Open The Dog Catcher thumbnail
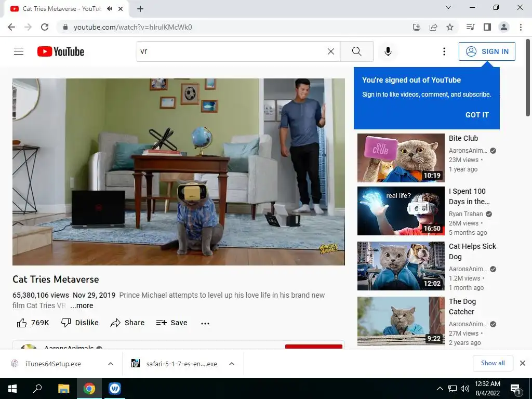Screen dimensions: 532x399 [x=401, y=321]
